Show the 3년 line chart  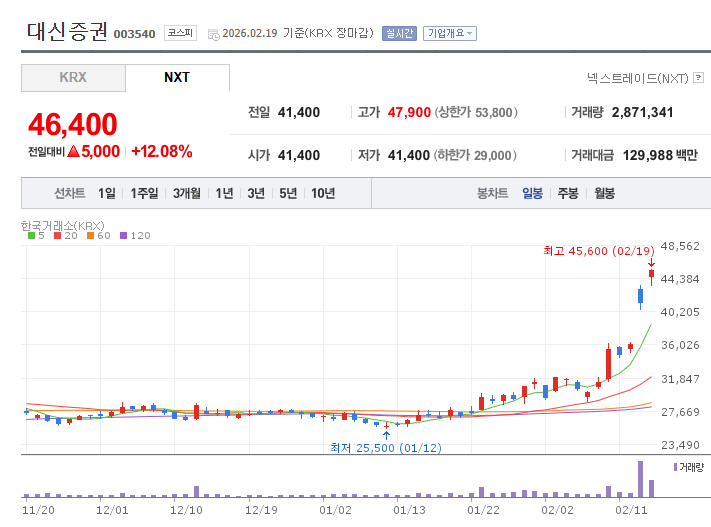tap(256, 193)
